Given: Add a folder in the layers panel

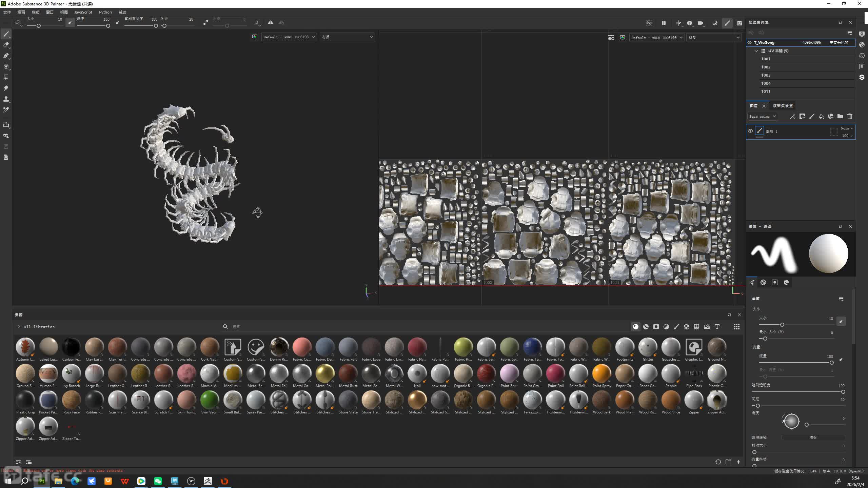Looking at the screenshot, I should click(x=840, y=116).
